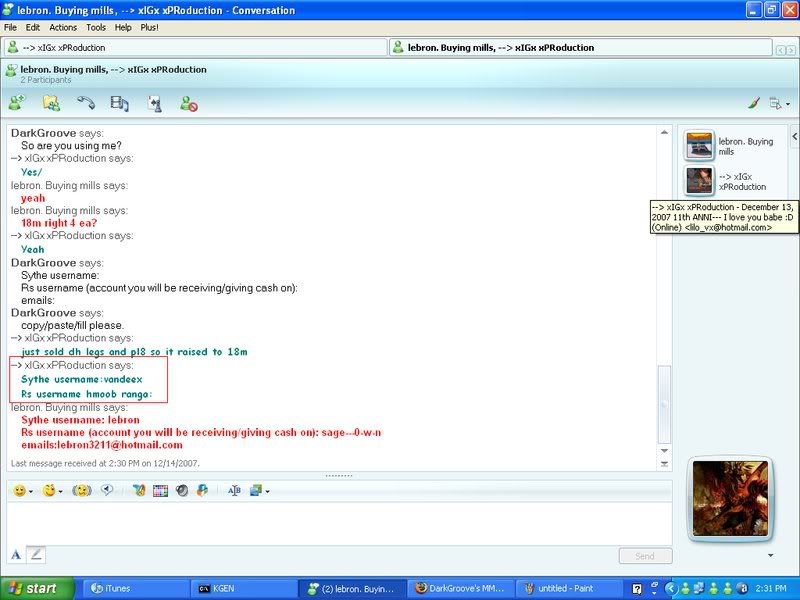Click the voice clip speech bubble icon
Image resolution: width=800 pixels, height=600 pixels.
107,490
